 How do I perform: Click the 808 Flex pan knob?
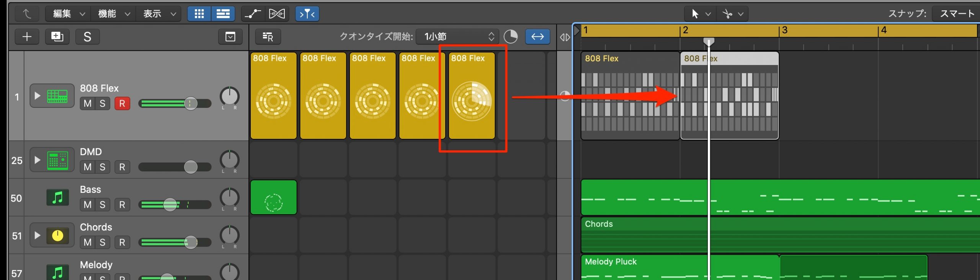point(229,96)
